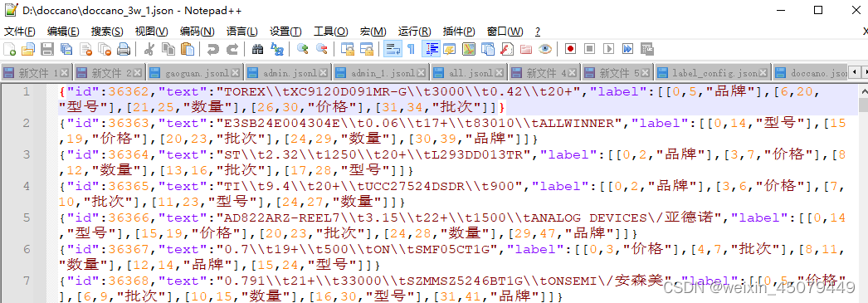
Task: Zoom out with magnifier minus icon
Action: point(322,49)
